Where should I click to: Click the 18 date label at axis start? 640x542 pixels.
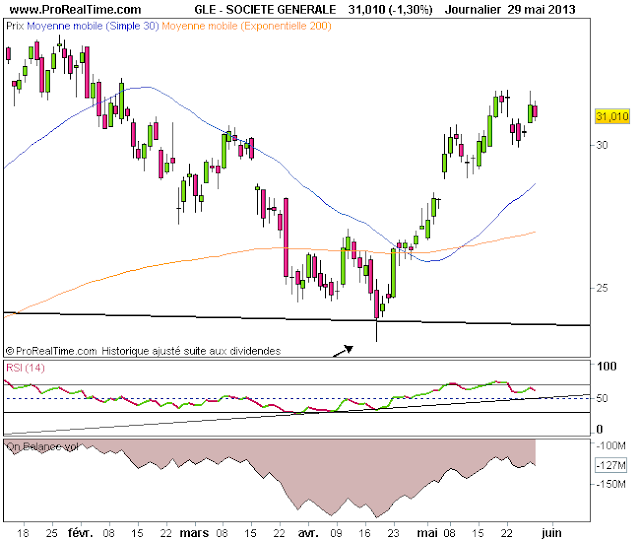tap(23, 533)
